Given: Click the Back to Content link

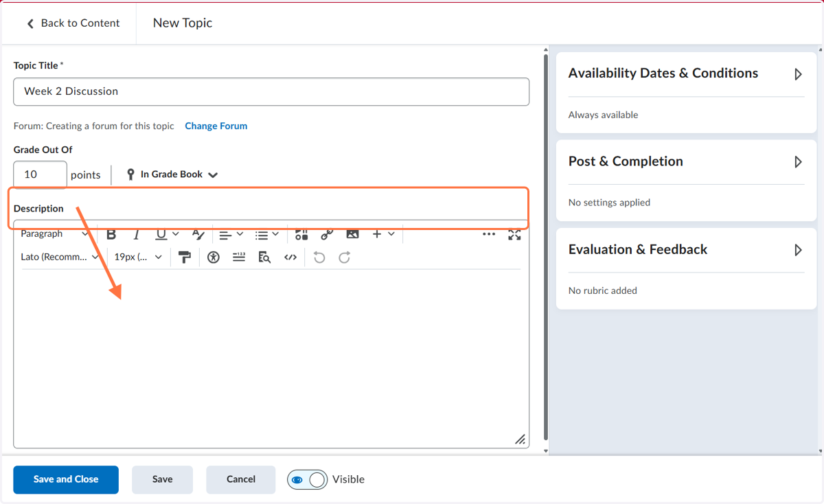Looking at the screenshot, I should point(73,23).
